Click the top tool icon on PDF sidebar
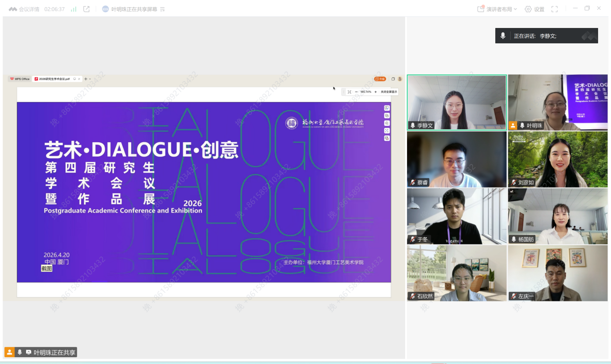 (387, 108)
